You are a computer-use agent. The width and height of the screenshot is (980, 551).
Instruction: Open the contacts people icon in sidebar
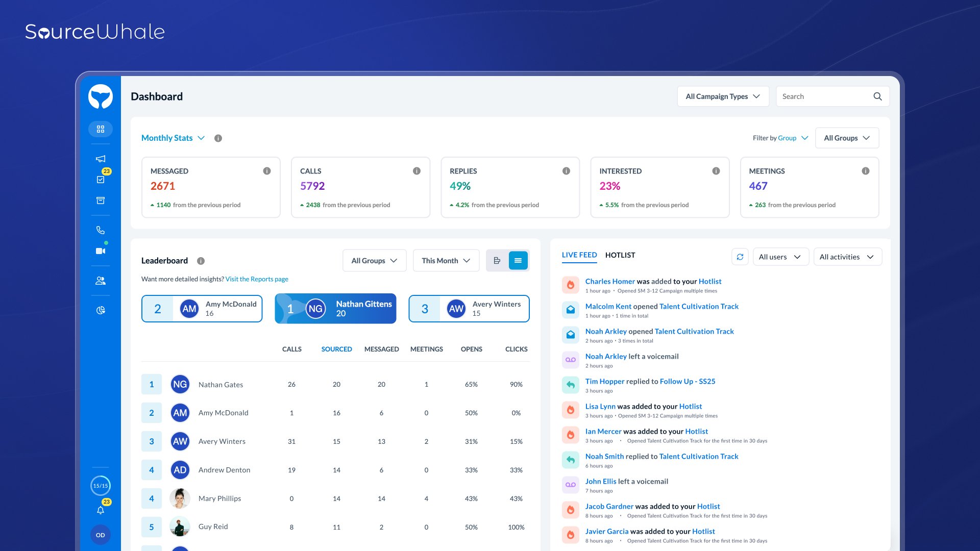pos(101,281)
